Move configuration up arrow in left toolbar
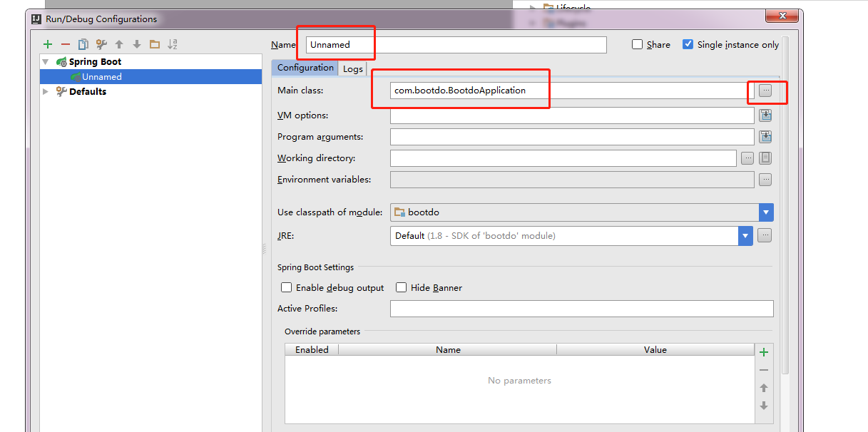 [x=119, y=44]
